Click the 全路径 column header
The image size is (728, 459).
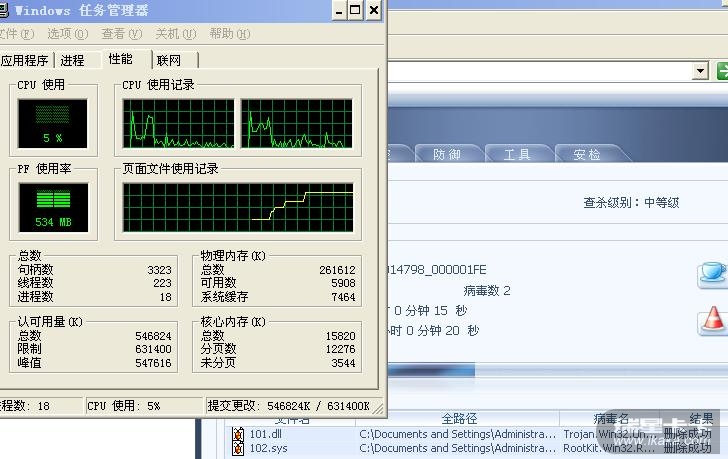coord(458,419)
